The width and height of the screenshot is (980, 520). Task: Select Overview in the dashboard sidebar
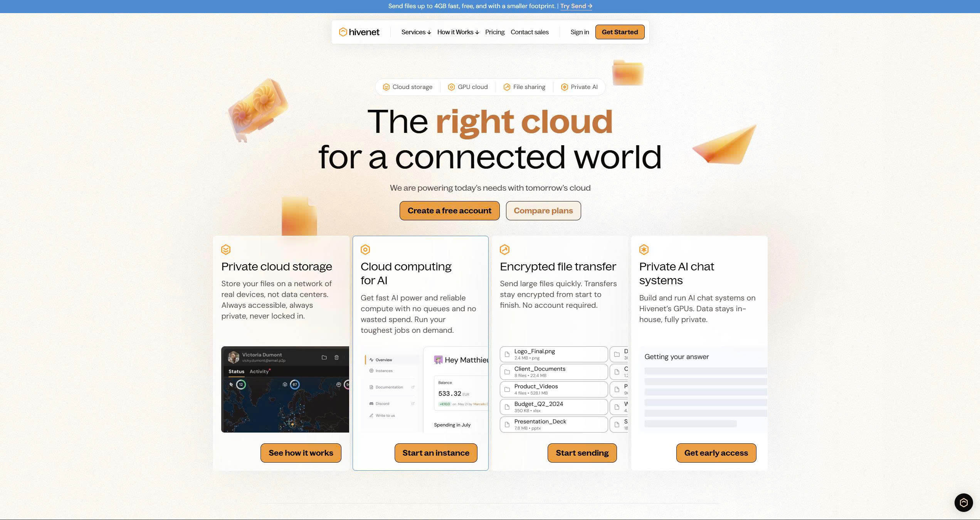point(383,359)
